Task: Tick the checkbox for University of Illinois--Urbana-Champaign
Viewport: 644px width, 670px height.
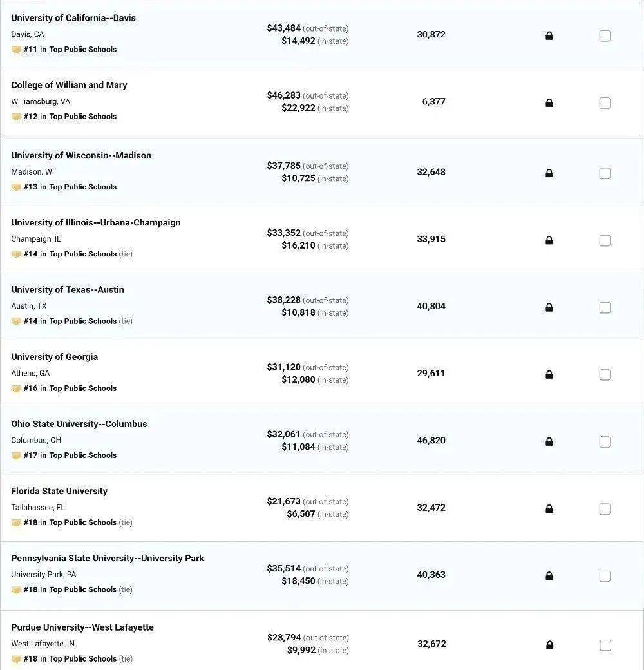Action: point(605,240)
